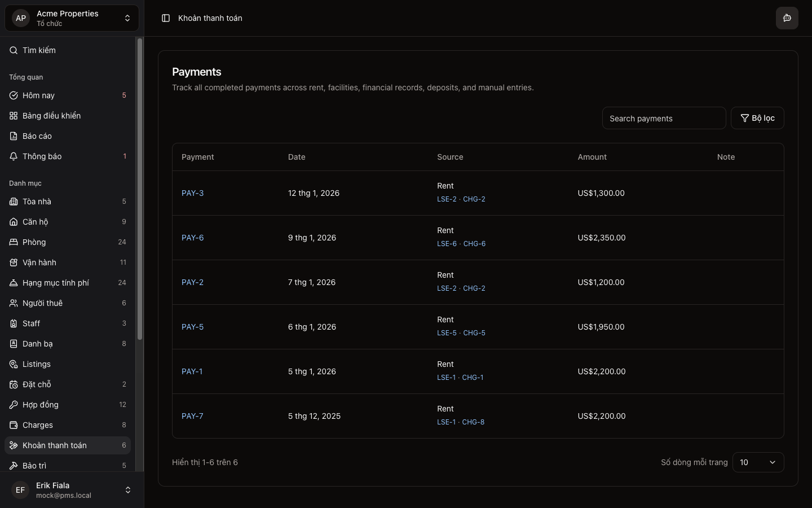Toggle the sidebar panel icon
The height and width of the screenshot is (508, 812).
[x=166, y=18]
